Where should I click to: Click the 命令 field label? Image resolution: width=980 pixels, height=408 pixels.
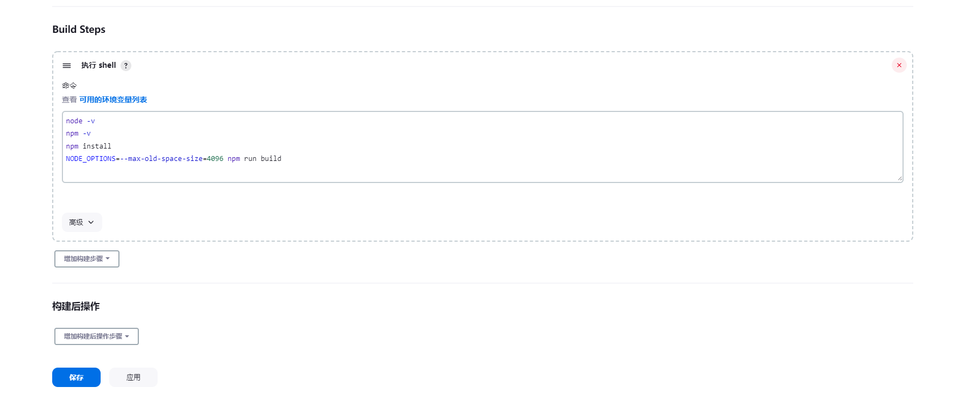69,86
